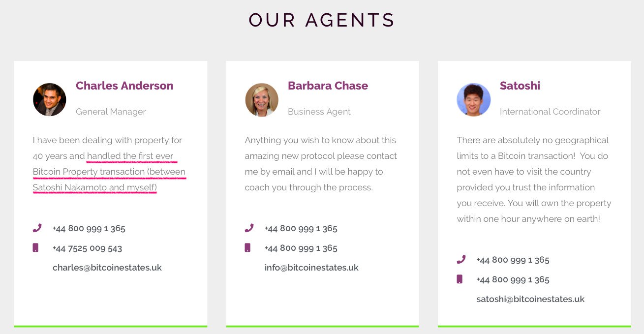Click the Barbara Chase name heading
The image size is (644, 334).
click(x=328, y=86)
